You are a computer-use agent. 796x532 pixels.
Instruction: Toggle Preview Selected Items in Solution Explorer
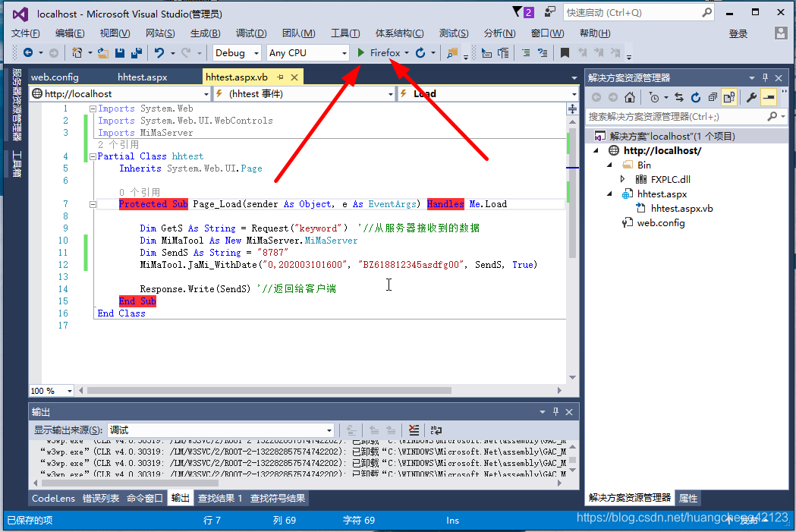(x=728, y=96)
